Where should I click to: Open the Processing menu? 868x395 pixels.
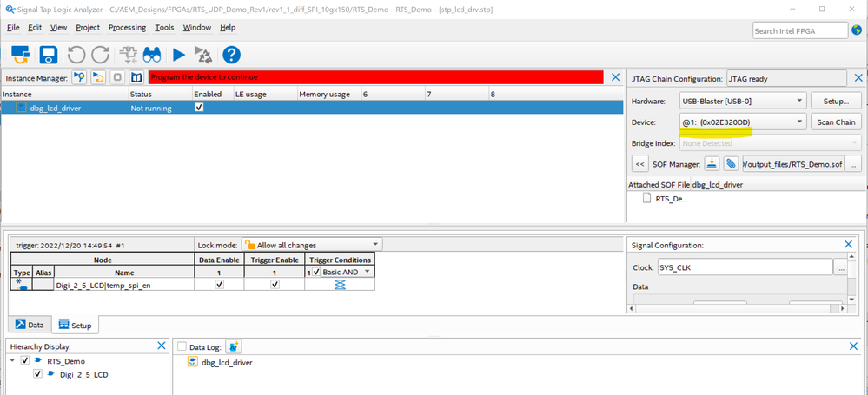(128, 28)
